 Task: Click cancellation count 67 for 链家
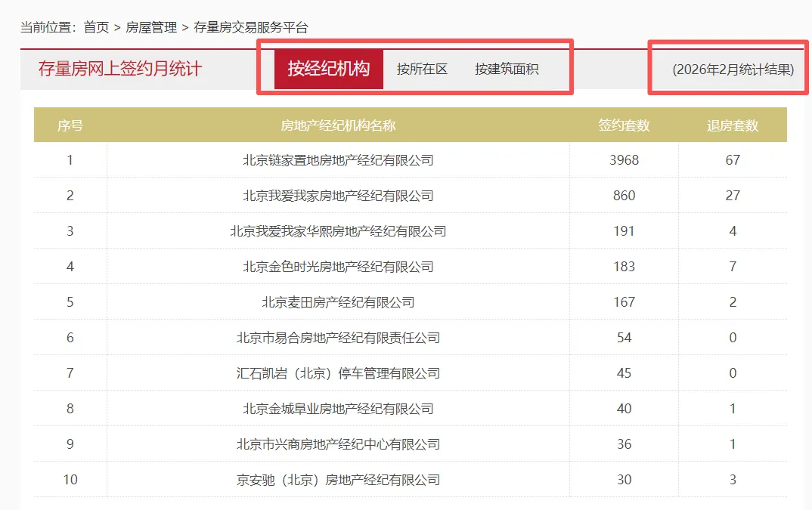(733, 160)
